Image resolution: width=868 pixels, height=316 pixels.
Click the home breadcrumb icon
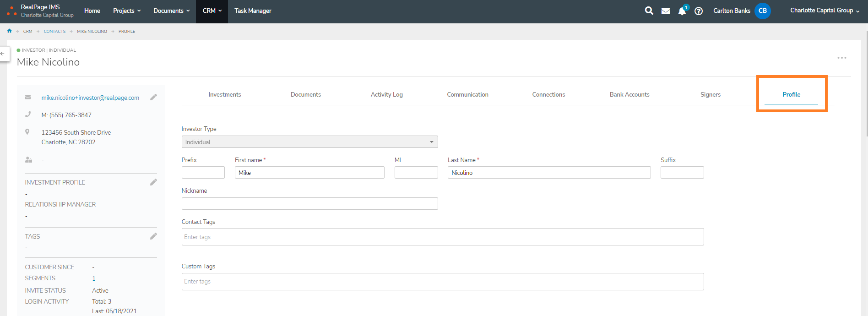9,31
